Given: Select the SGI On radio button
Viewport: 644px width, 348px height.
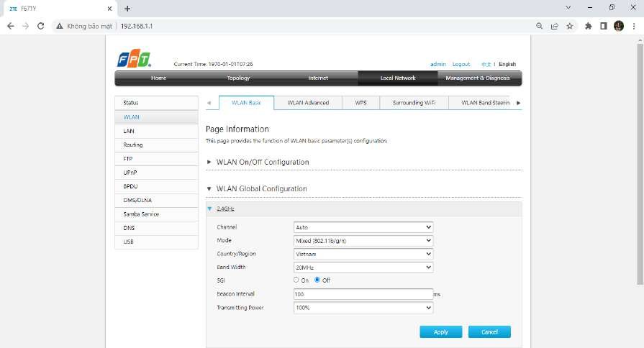Looking at the screenshot, I should pos(296,280).
